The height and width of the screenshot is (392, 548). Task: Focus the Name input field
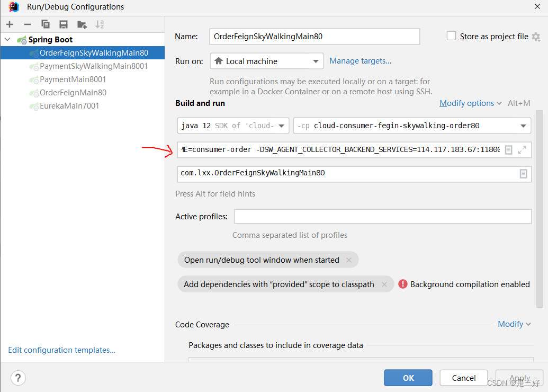click(x=315, y=37)
